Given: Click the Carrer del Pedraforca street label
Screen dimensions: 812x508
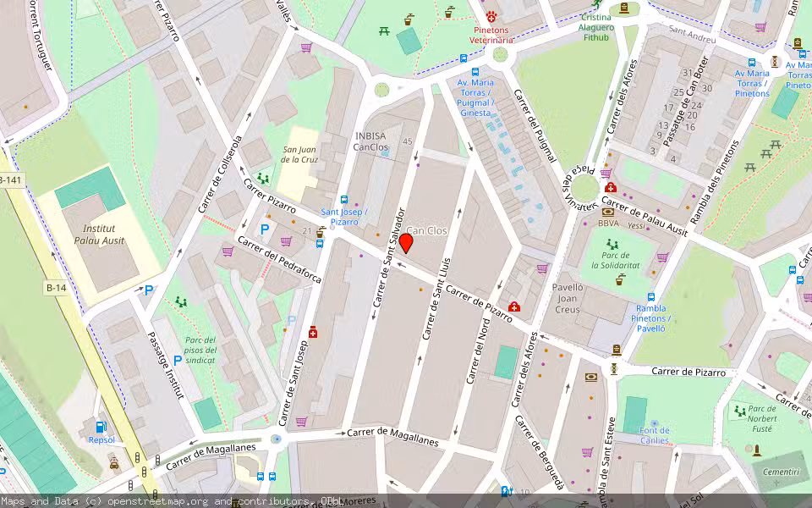Looking at the screenshot, I should click(x=279, y=260).
